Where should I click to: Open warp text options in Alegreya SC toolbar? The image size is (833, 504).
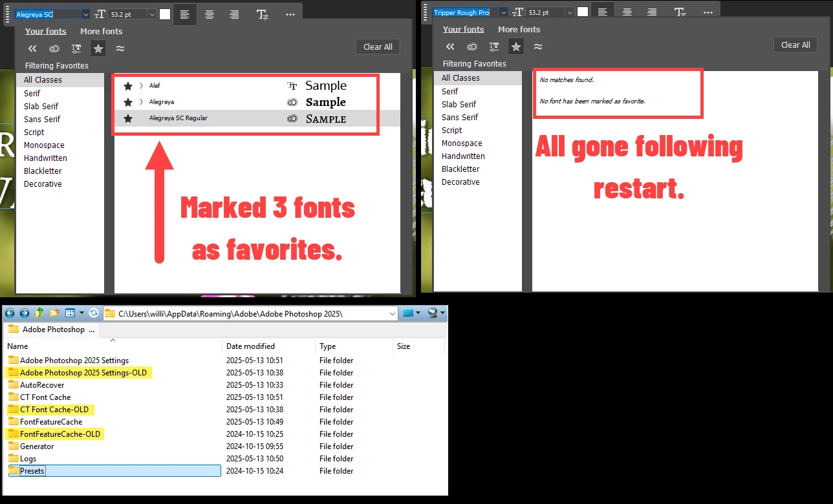(262, 14)
